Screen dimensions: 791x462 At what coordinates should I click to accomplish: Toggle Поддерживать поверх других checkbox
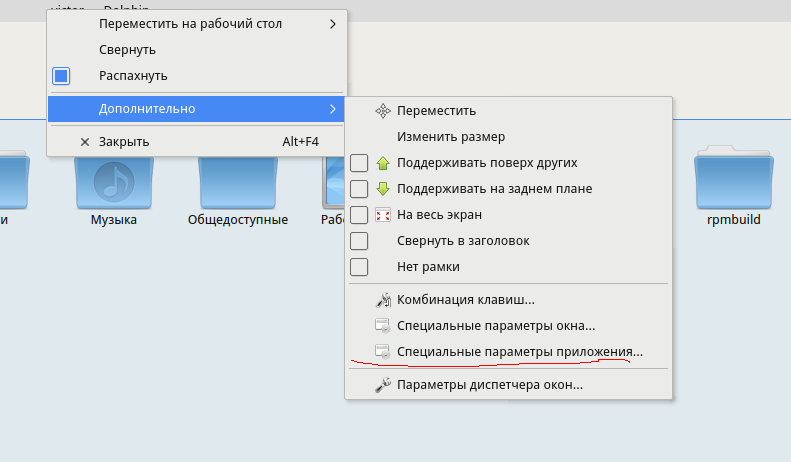359,163
